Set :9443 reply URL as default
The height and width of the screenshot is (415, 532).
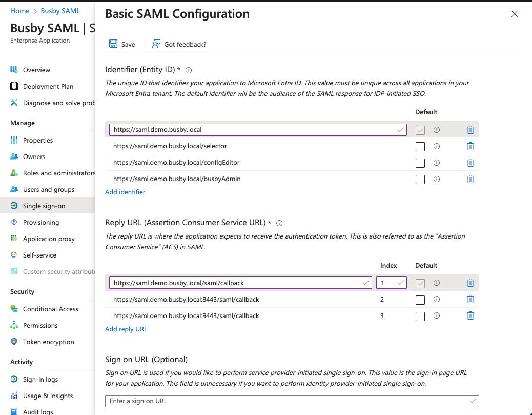tap(420, 317)
